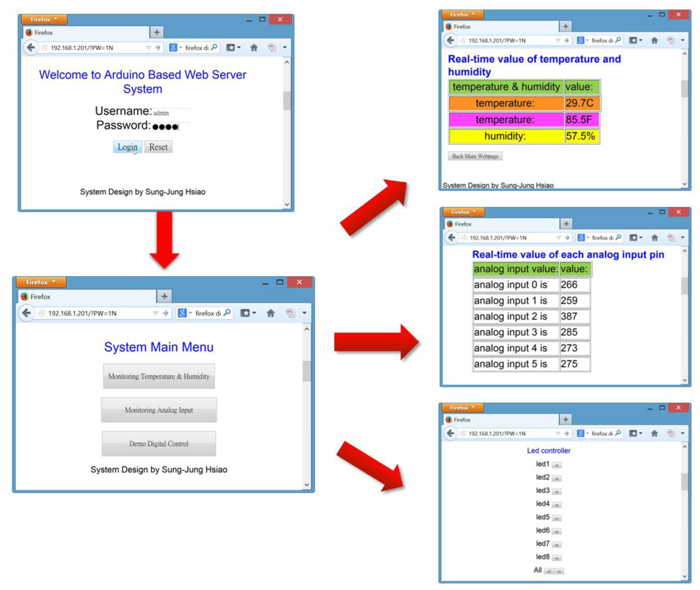The width and height of the screenshot is (700, 590).
Task: Click scroll down arrow in analog input window
Action: coord(685,380)
